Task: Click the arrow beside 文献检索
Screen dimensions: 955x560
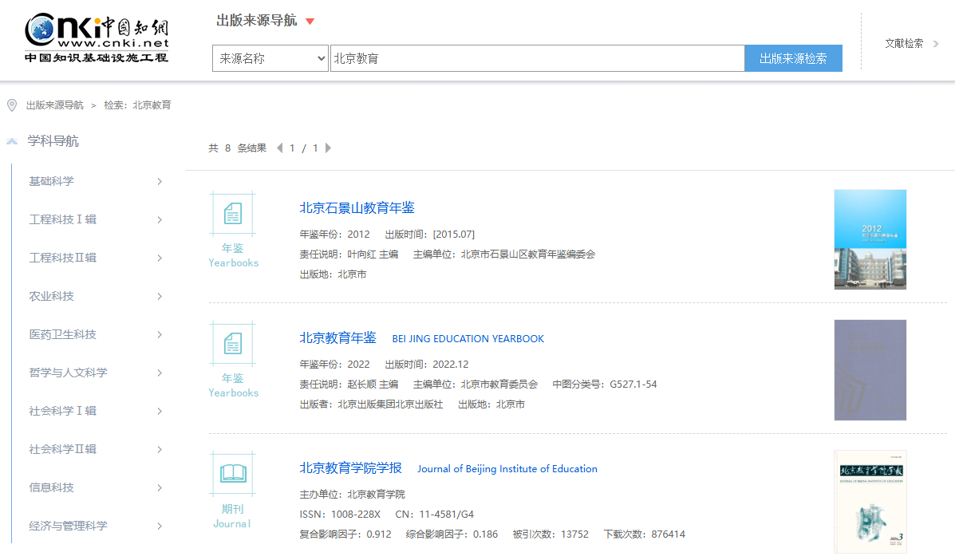Action: coord(936,44)
